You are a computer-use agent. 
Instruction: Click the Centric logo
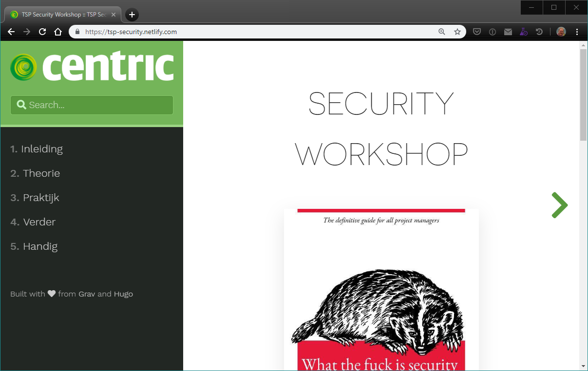point(92,67)
